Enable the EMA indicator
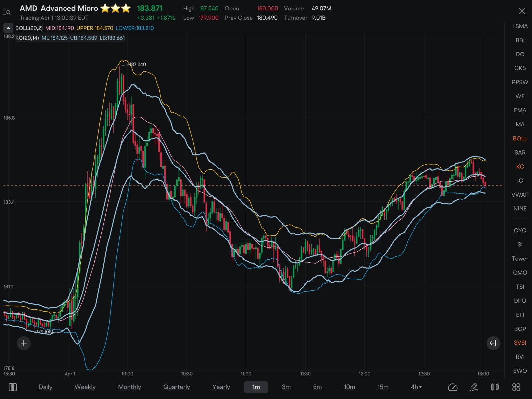The height and width of the screenshot is (399, 532). pyautogui.click(x=520, y=110)
